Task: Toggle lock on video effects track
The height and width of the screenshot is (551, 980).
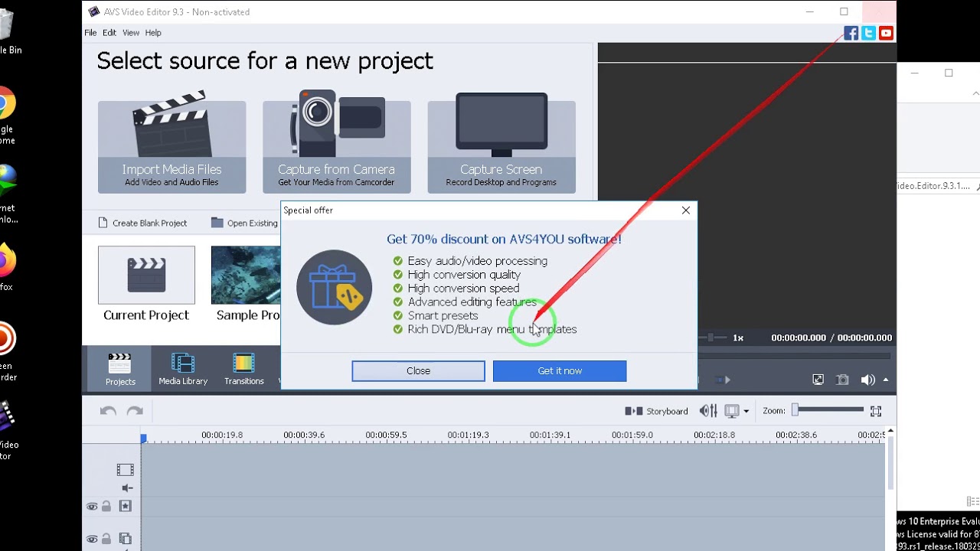Action: pos(106,507)
